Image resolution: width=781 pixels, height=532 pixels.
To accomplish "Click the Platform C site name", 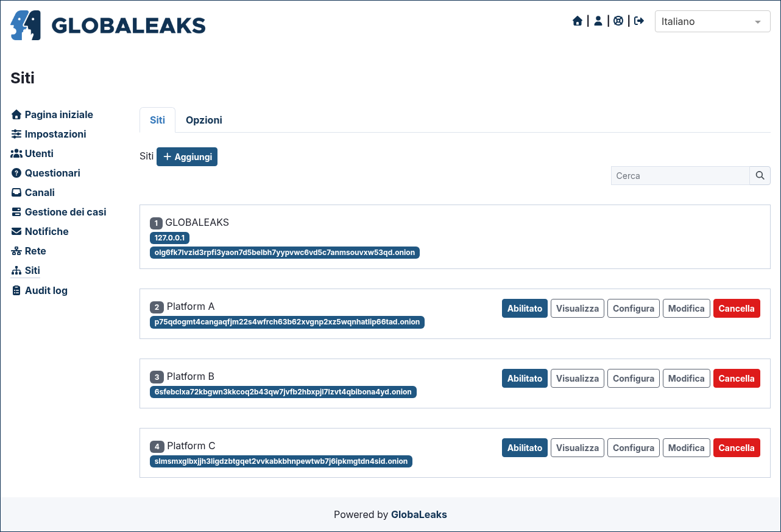I will (191, 446).
